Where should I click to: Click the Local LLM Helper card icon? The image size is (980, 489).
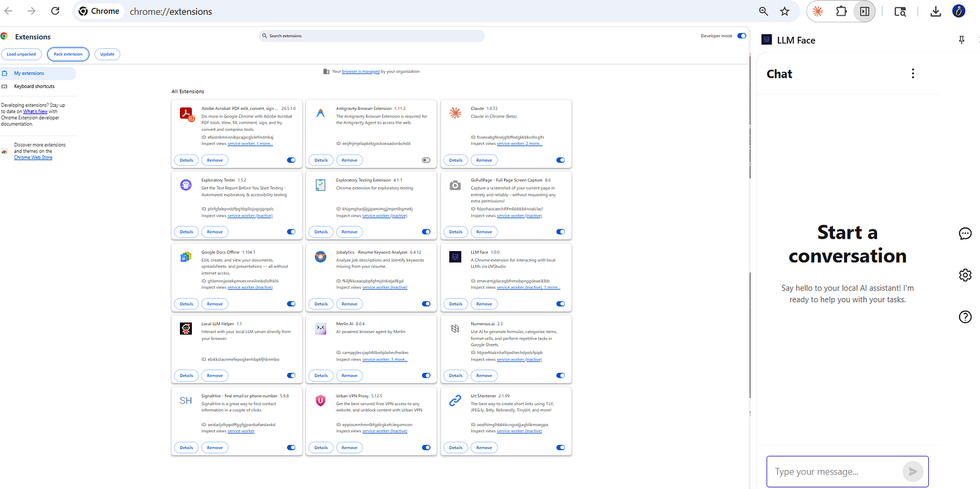tap(186, 328)
